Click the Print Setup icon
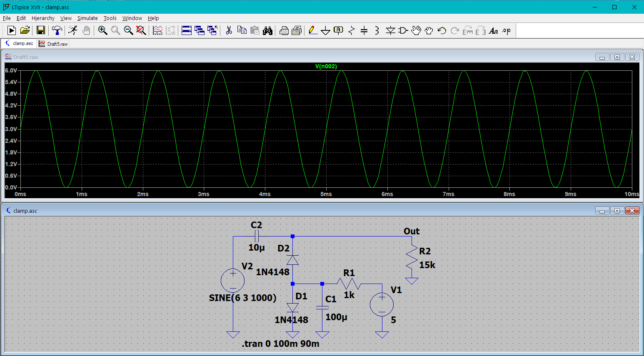Screen dimensions: 644x356 (284, 30)
